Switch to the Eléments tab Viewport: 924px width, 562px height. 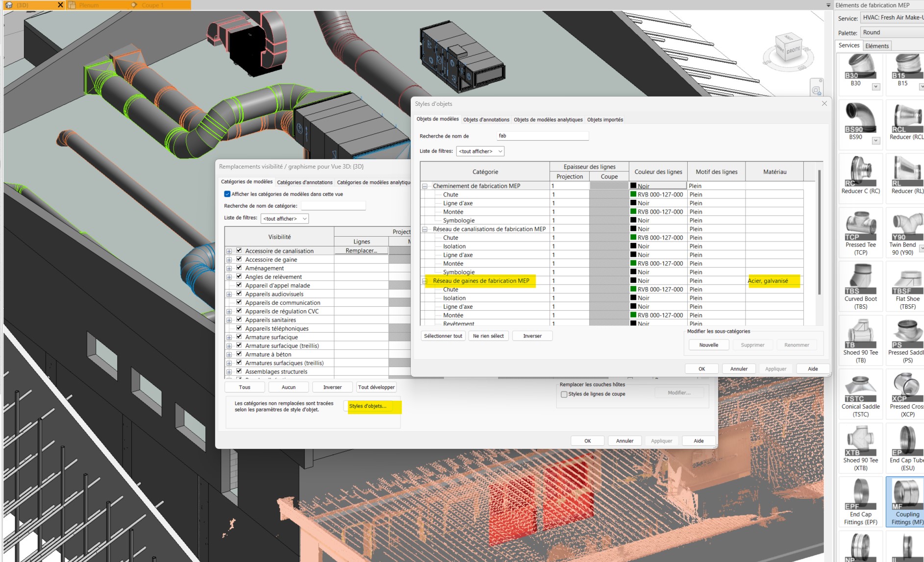pyautogui.click(x=877, y=45)
